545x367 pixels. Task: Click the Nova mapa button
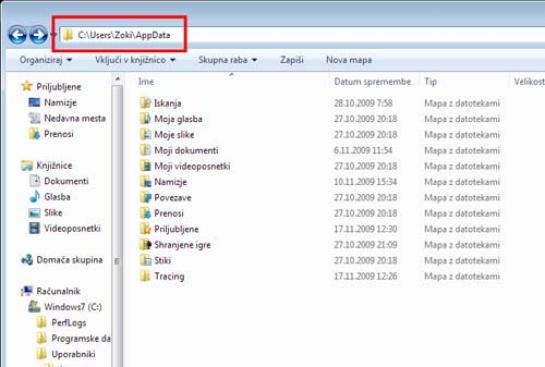[x=349, y=60]
